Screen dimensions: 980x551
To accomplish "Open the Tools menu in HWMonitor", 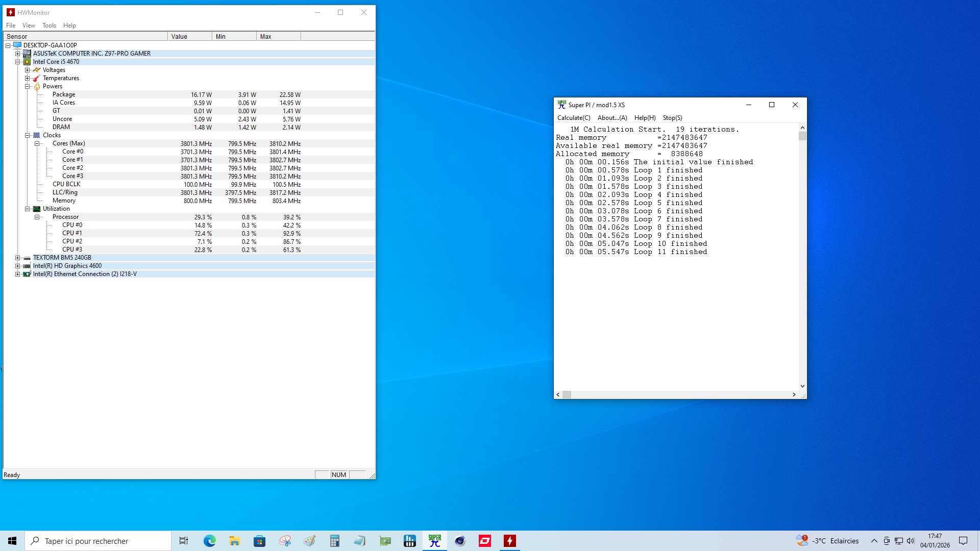I will click(49, 26).
